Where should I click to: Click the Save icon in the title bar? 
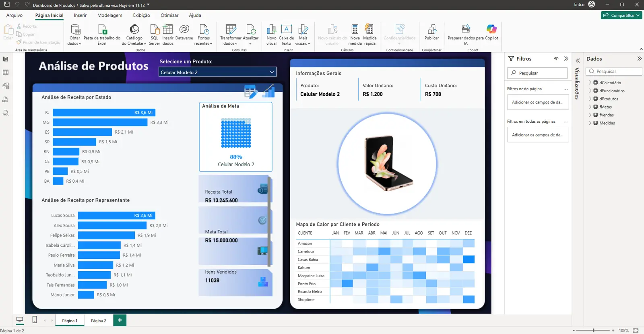click(x=7, y=4)
